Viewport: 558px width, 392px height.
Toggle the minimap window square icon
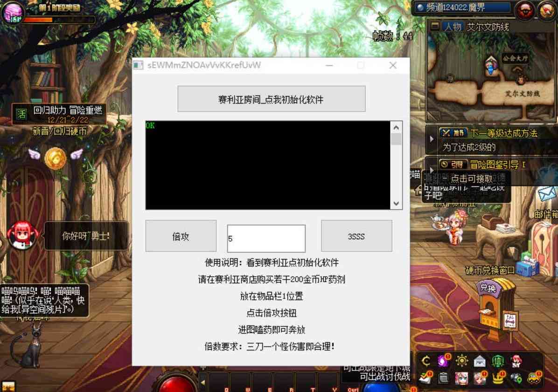(x=434, y=26)
